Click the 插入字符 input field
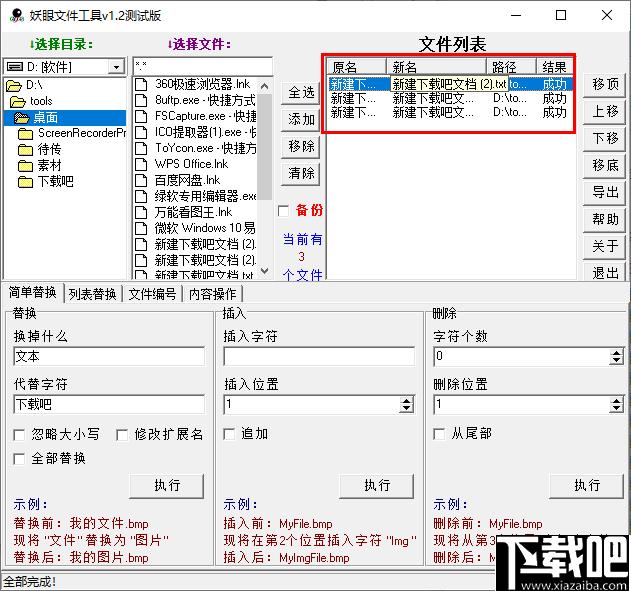Screen dimensions: 631x591 (319, 356)
